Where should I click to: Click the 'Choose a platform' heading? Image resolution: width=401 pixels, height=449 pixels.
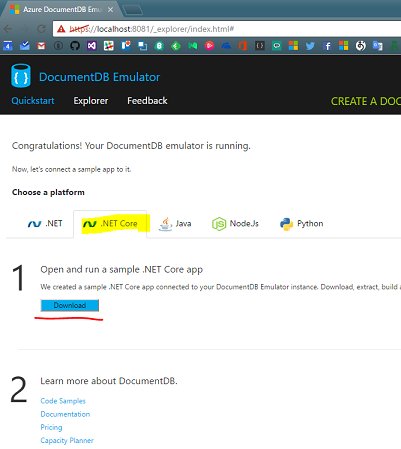coord(48,192)
